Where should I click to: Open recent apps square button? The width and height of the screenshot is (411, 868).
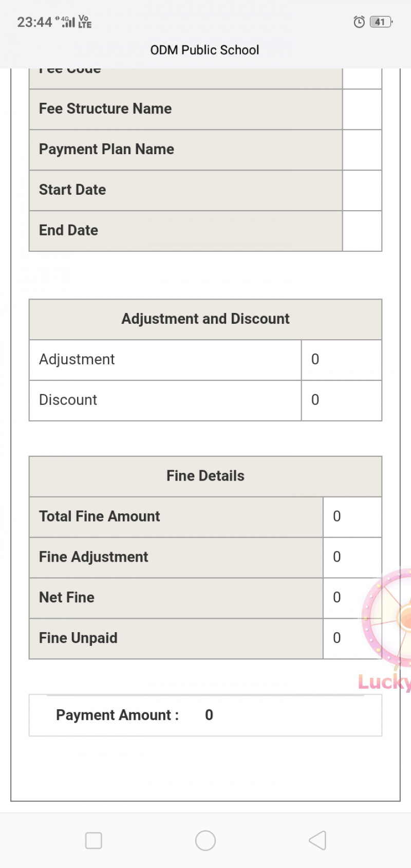point(94,841)
